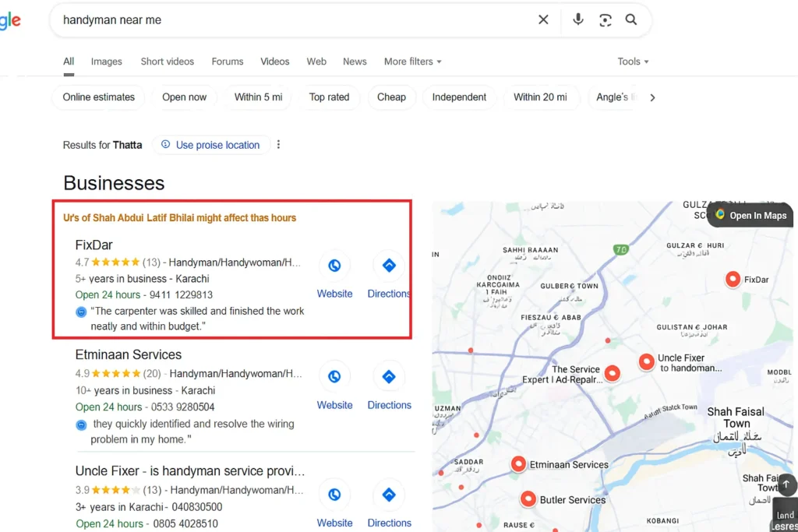Apply Within 20 mi filter chip
Image resolution: width=798 pixels, height=532 pixels.
click(x=540, y=97)
